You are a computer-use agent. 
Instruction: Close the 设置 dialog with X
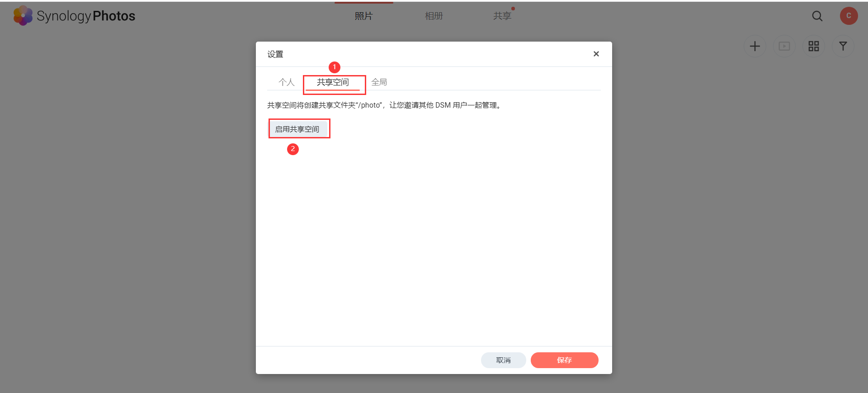coord(596,54)
